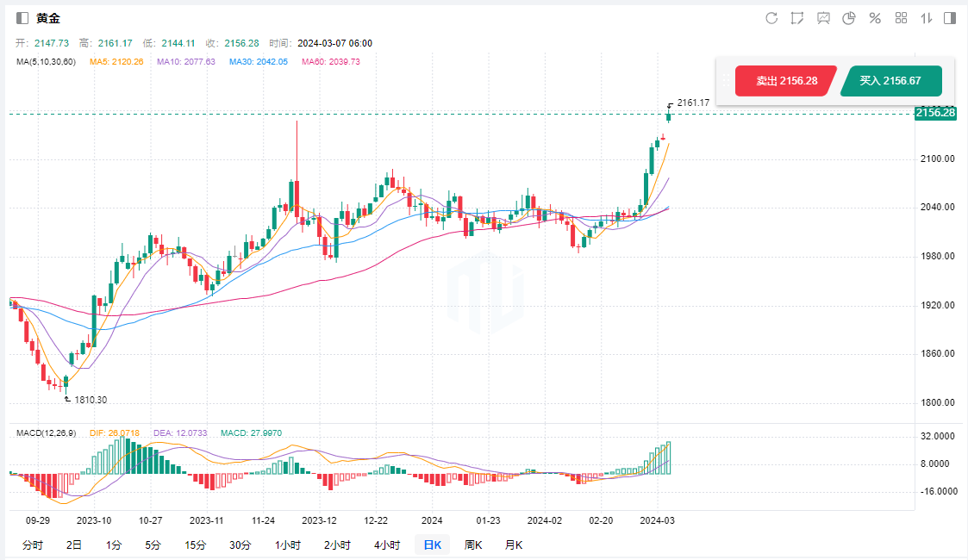Open the chart presentation board icon
This screenshot has height=560, width=968.
tap(823, 18)
